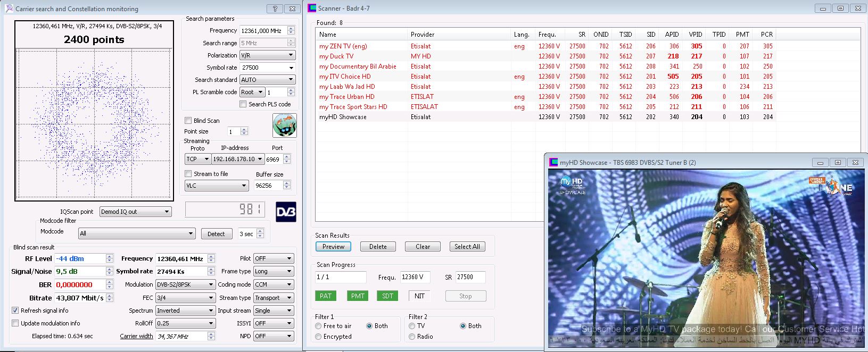Click the PMT green indicator

point(357,296)
